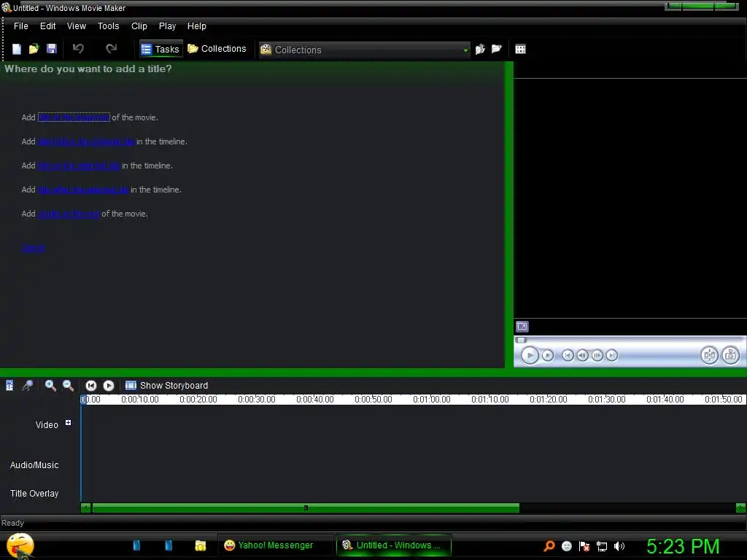This screenshot has height=560, width=747.
Task: Step to next frame
Action: (x=597, y=355)
